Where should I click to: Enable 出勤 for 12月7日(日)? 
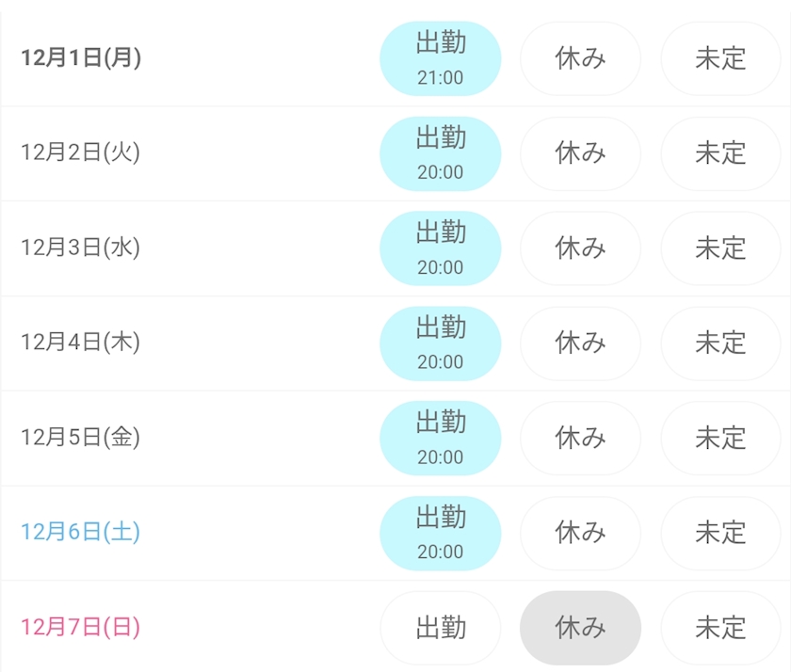pyautogui.click(x=440, y=628)
